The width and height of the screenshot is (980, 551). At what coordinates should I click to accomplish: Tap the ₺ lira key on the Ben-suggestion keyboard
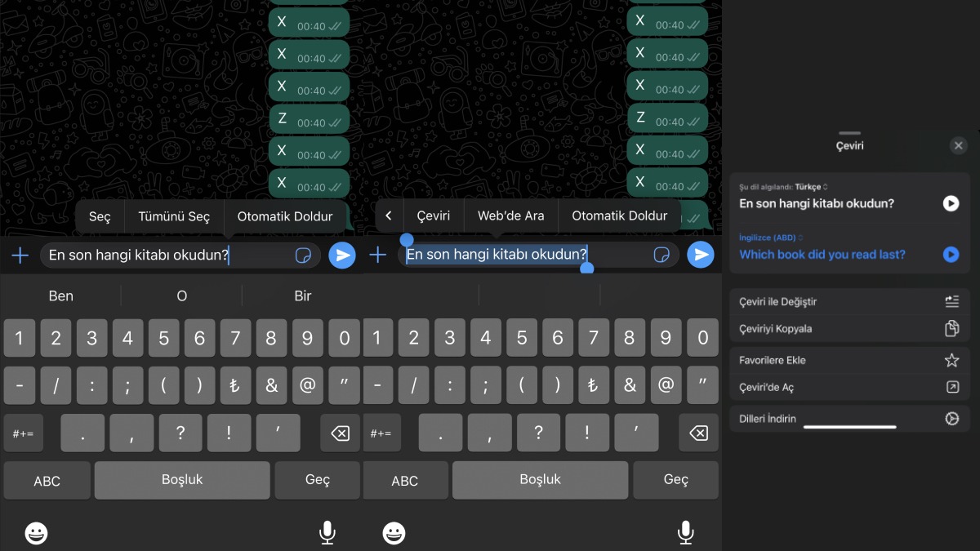[x=235, y=385]
